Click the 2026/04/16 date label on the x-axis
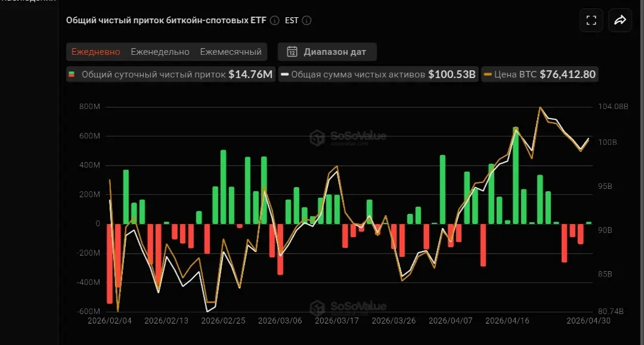The image size is (644, 345). point(507,321)
